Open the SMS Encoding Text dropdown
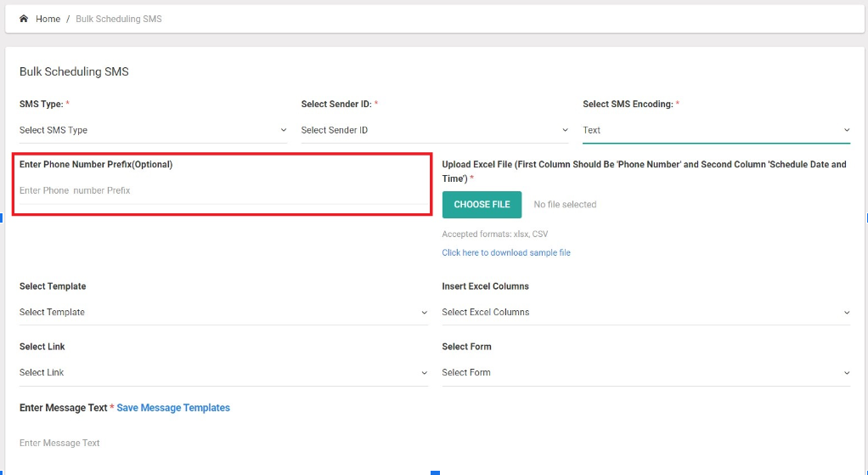This screenshot has height=475, width=868. tap(716, 130)
